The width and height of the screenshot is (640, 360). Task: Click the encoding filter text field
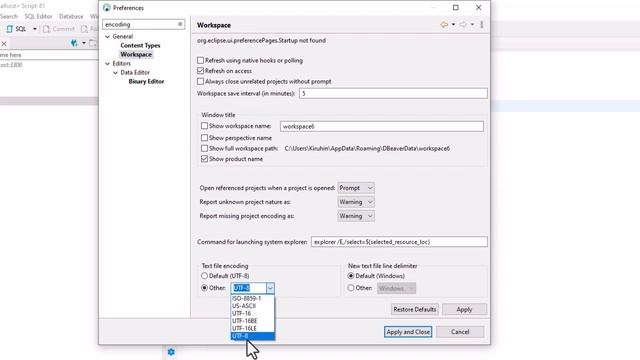pyautogui.click(x=140, y=24)
